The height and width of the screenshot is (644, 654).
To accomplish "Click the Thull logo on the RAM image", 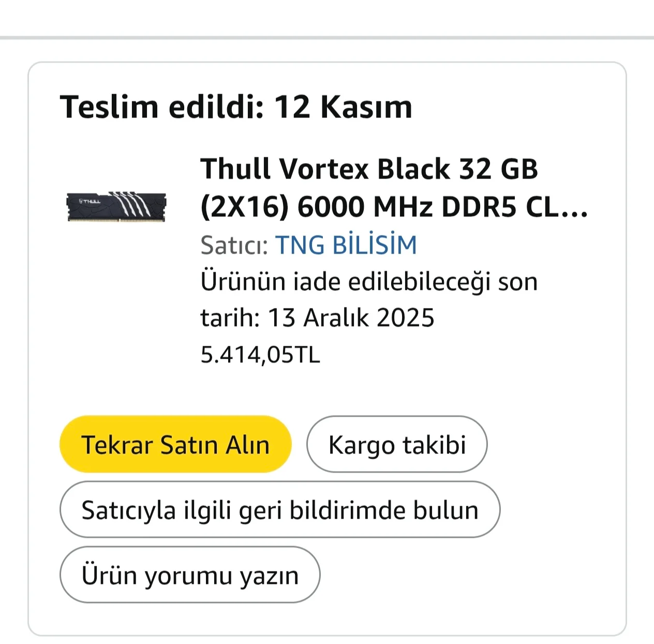I will 90,201.
